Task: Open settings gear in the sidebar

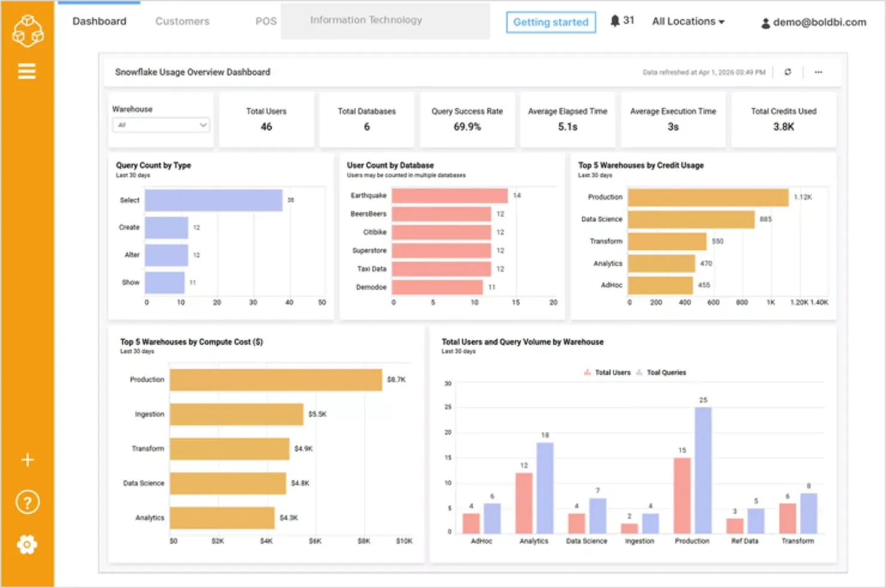Action: click(27, 544)
